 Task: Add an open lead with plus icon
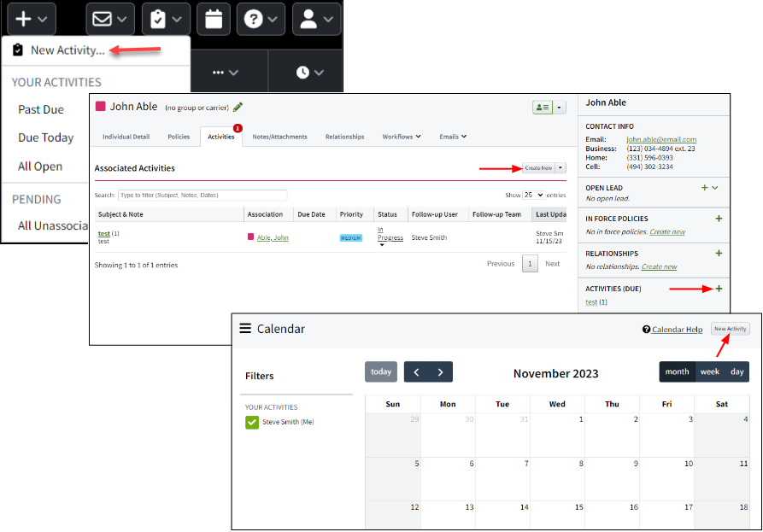tap(704, 188)
